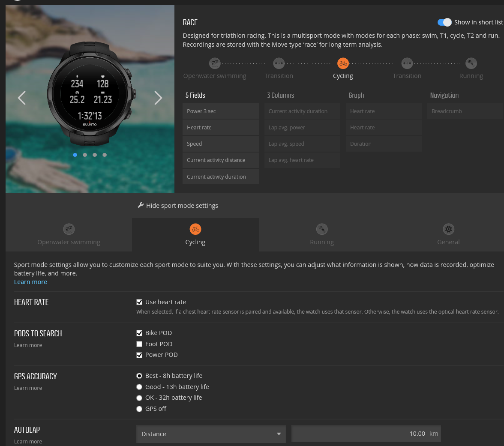The width and height of the screenshot is (504, 446).
Task: Enable the Foot POD checkbox
Action: coord(139,344)
